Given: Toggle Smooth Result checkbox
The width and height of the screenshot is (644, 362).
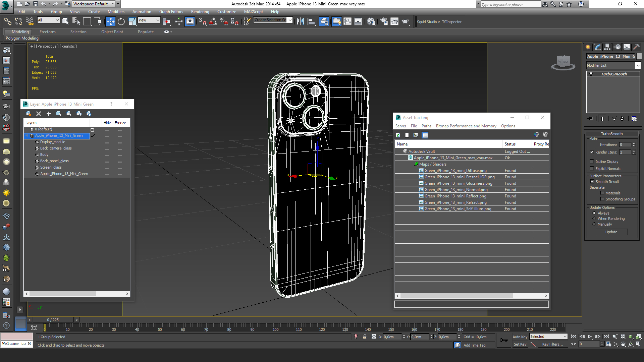Looking at the screenshot, I should pos(592,181).
